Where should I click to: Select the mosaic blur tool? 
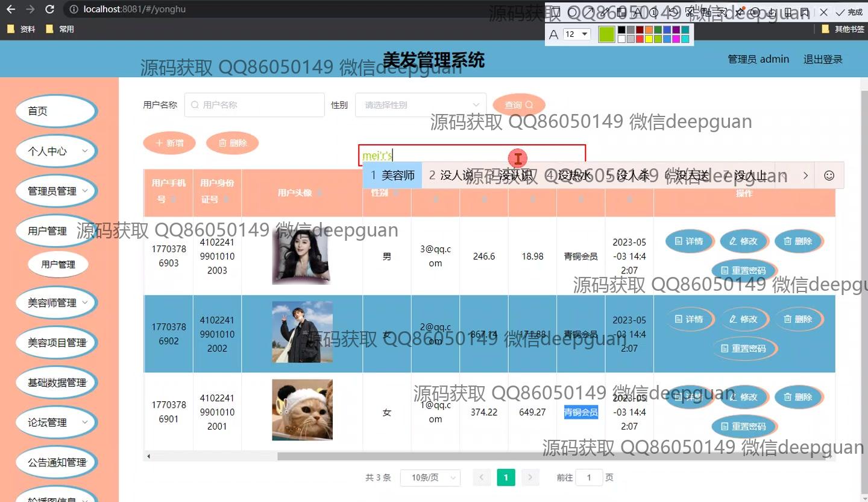click(x=621, y=12)
